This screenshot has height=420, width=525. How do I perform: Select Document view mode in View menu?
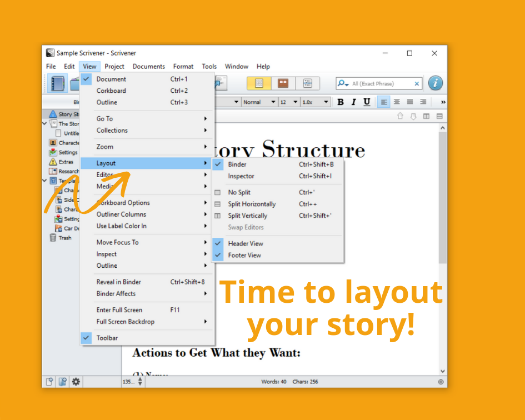147,79
